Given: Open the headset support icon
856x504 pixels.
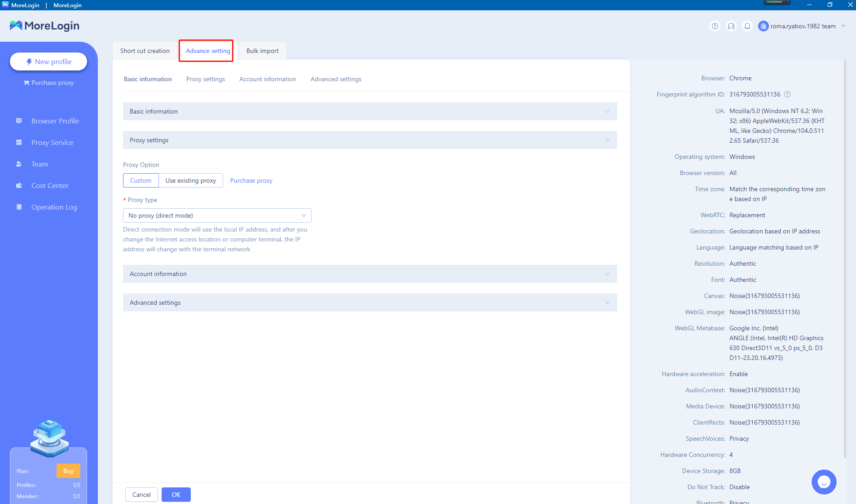Looking at the screenshot, I should point(731,26).
